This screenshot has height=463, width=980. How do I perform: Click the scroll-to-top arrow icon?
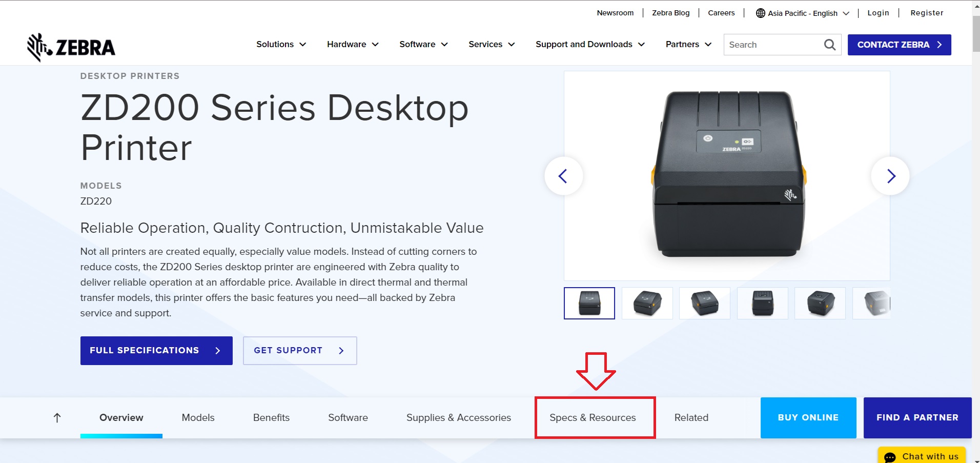tap(57, 417)
